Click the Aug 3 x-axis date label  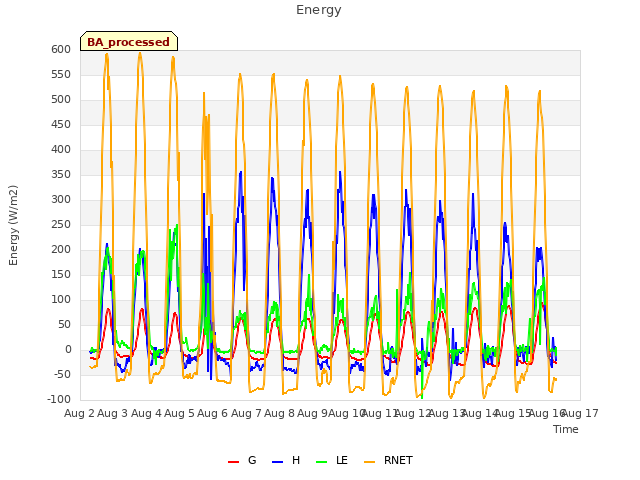pos(113,413)
